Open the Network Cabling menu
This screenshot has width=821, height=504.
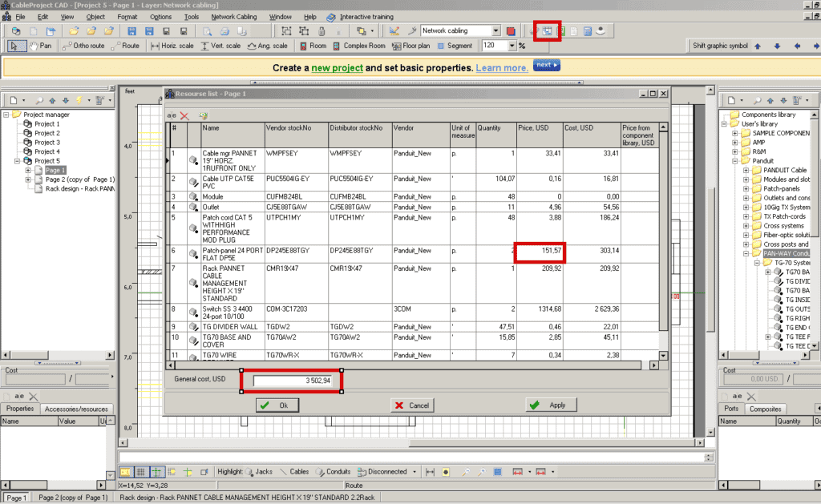235,16
